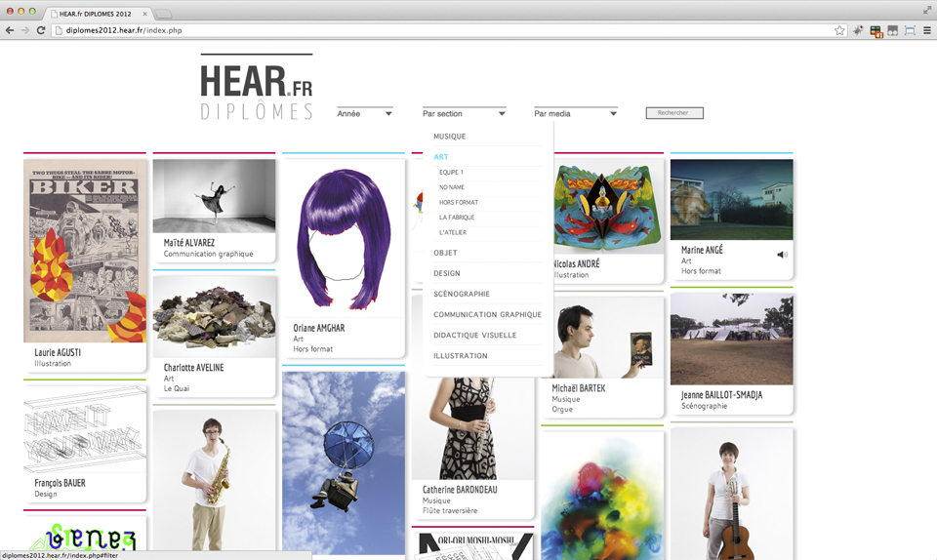Open the Par media dropdown filter
The width and height of the screenshot is (937, 560).
(576, 113)
